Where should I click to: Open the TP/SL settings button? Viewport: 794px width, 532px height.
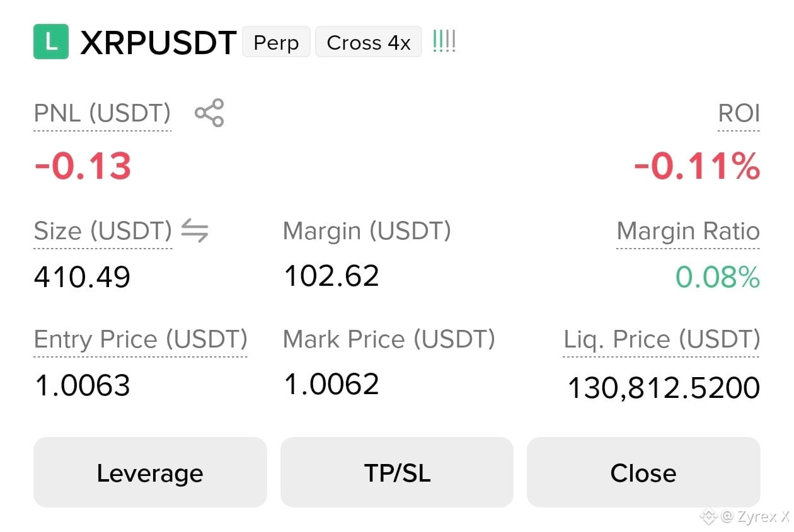(397, 472)
